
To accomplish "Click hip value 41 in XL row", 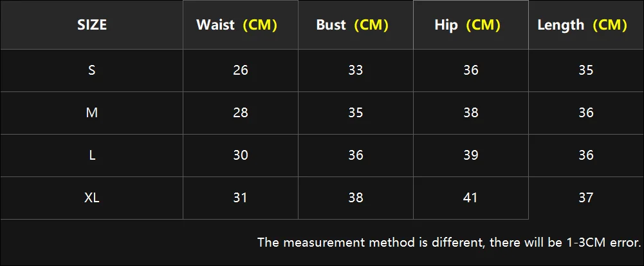I will 471,198.
